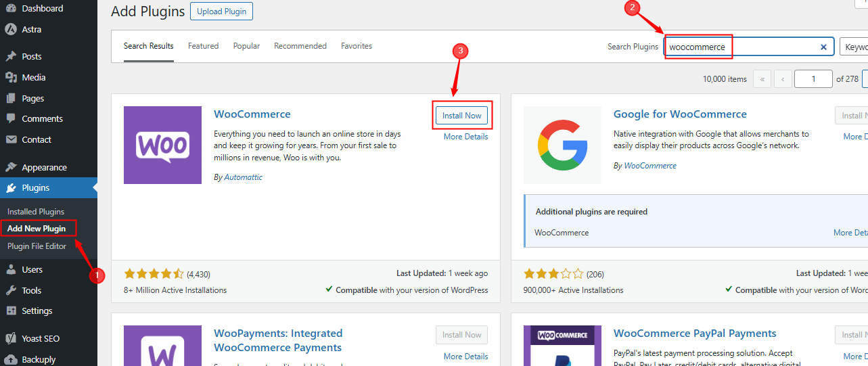Click the Dashboard gauge icon
This screenshot has height=366, width=868.
[x=11, y=9]
